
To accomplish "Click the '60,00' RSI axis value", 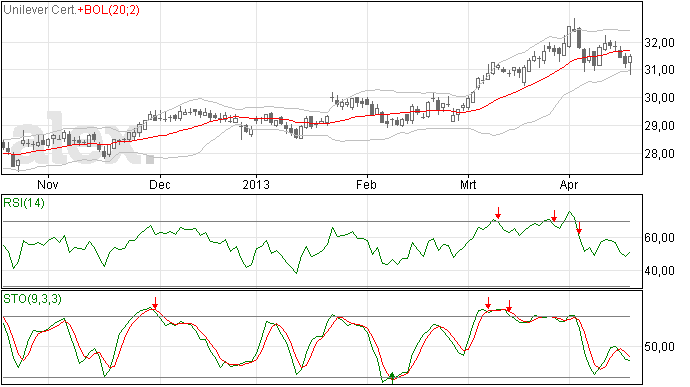I will click(659, 238).
